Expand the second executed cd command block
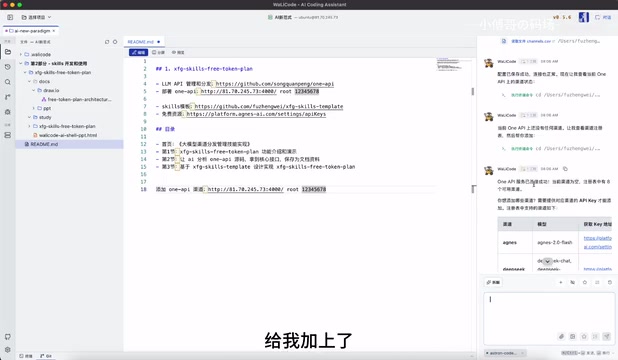The image size is (618, 360). [550, 149]
